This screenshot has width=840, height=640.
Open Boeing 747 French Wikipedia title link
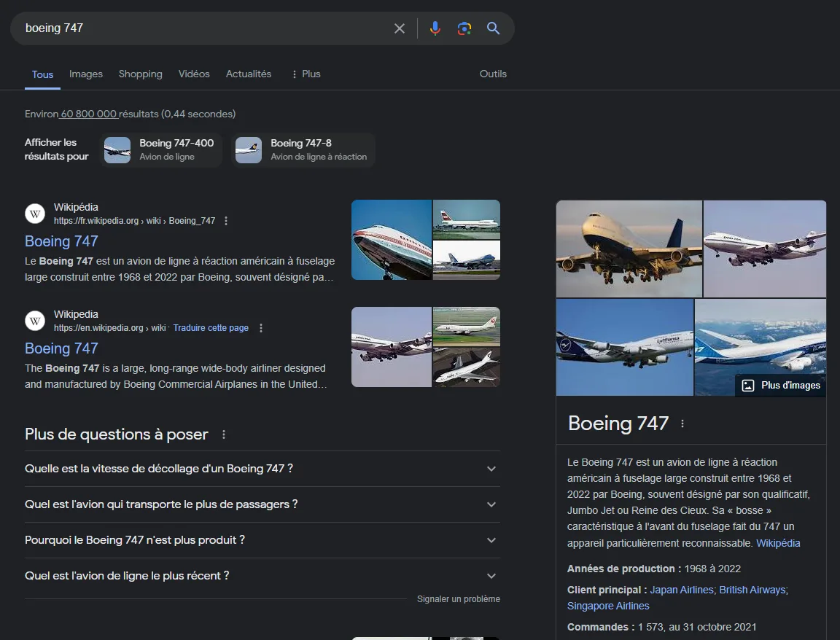(x=61, y=241)
